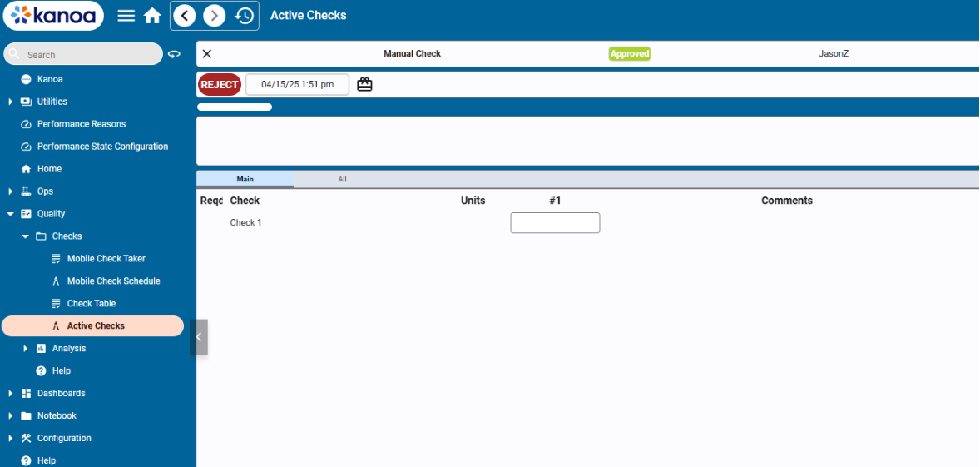
Task: Click the Comments column header
Action: click(787, 201)
